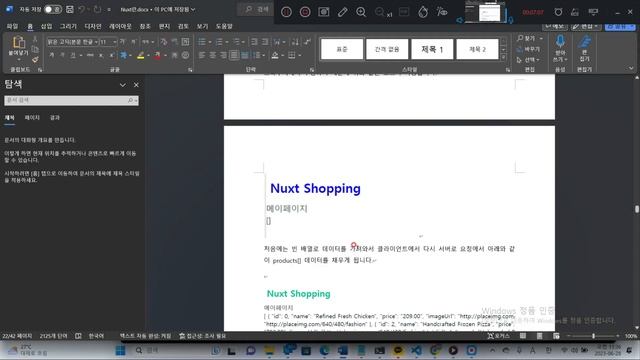Viewport: 640px width, 360px height.
Task: Collapse the ribbon with the chevron
Action: click(631, 68)
